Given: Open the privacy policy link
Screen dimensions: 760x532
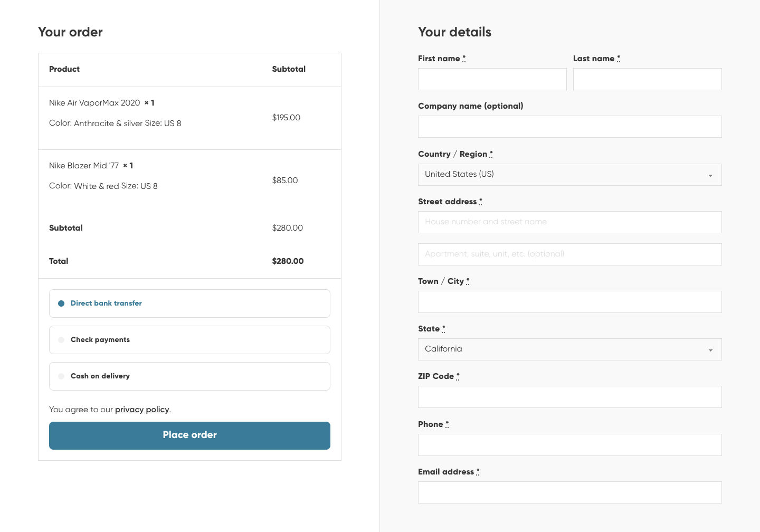Looking at the screenshot, I should pos(142,410).
